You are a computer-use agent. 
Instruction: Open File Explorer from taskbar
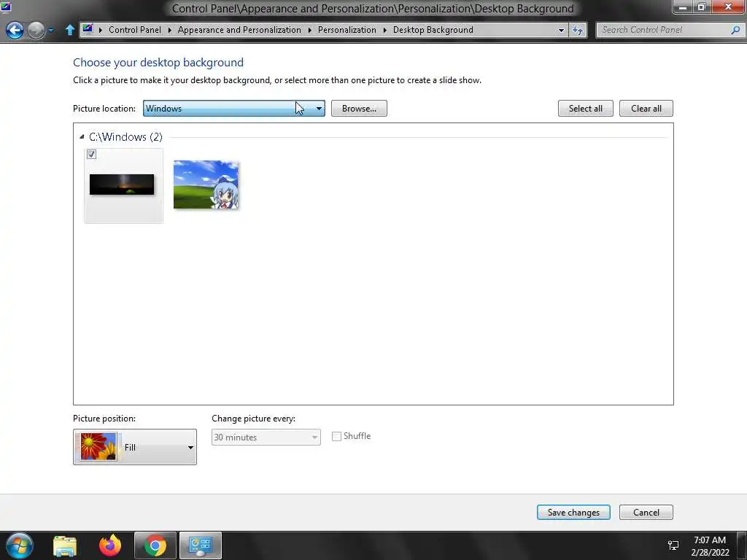pos(65,546)
